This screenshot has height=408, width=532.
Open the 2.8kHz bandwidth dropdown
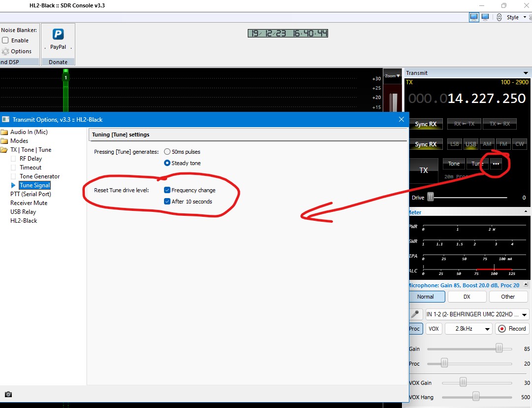487,329
